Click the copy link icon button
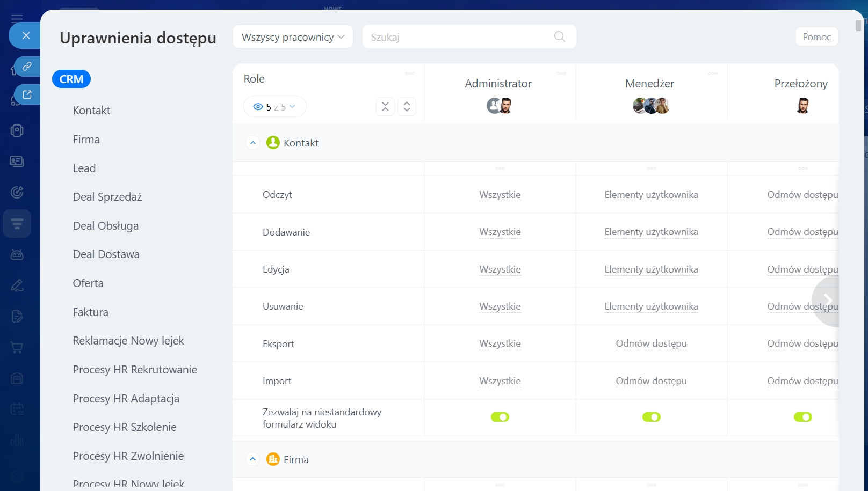868x491 pixels. coord(27,67)
